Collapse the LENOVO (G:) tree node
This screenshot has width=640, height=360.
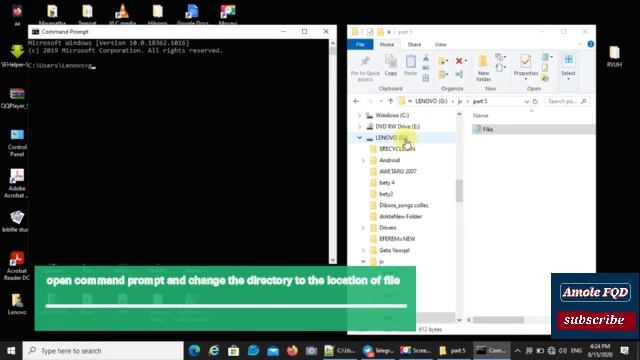pos(360,138)
